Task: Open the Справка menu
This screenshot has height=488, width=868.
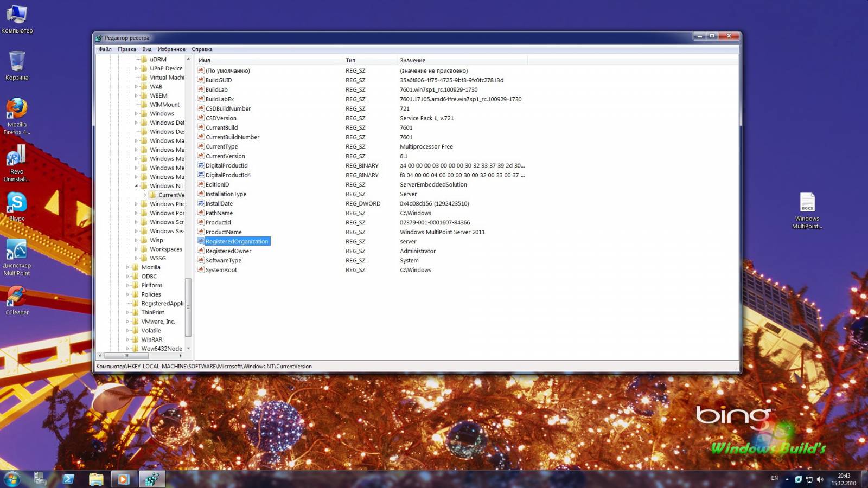Action: [202, 49]
